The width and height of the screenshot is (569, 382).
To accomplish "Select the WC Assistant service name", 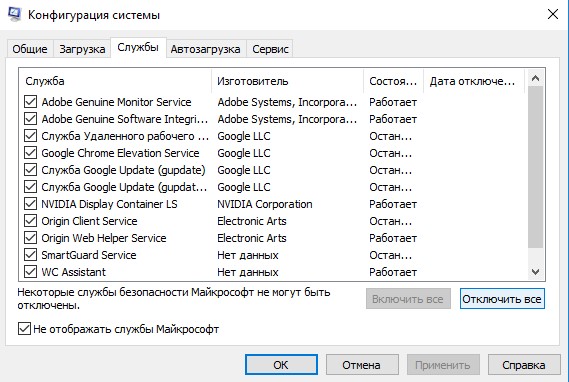I will [x=74, y=272].
